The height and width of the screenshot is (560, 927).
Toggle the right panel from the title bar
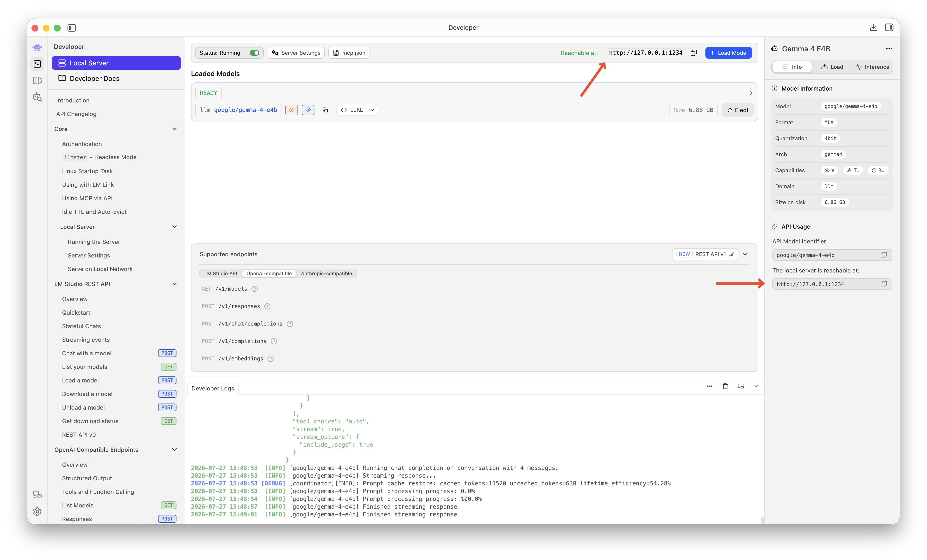(x=889, y=27)
